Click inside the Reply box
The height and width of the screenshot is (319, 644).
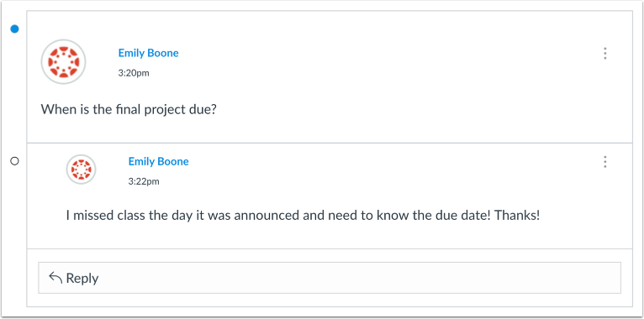coord(330,278)
